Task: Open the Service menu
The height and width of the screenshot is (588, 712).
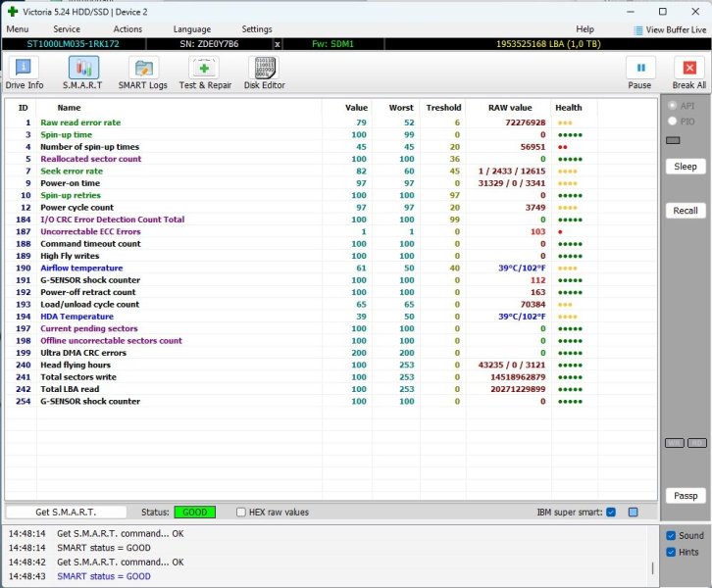Action: 67,29
